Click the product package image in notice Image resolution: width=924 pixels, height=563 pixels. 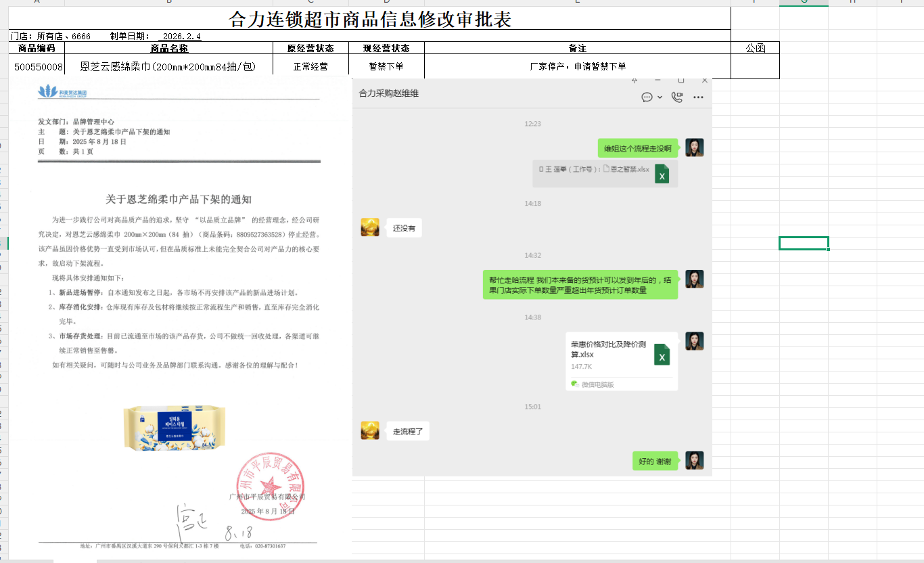(175, 428)
